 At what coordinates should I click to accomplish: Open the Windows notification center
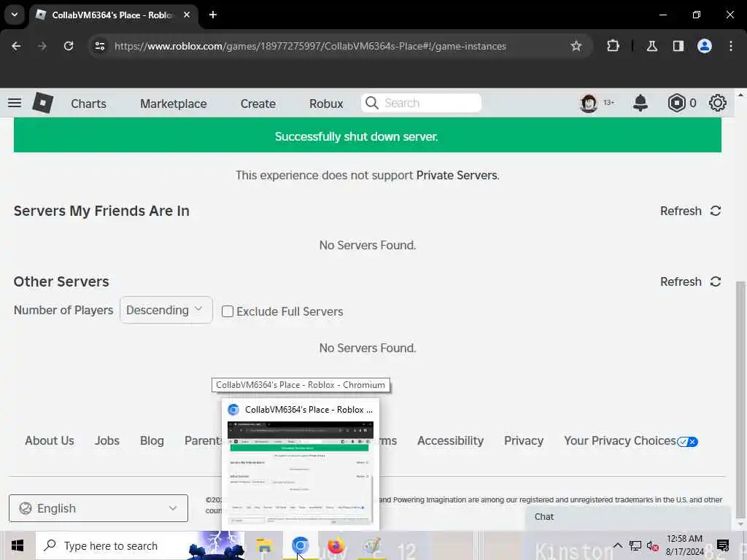[x=723, y=545]
